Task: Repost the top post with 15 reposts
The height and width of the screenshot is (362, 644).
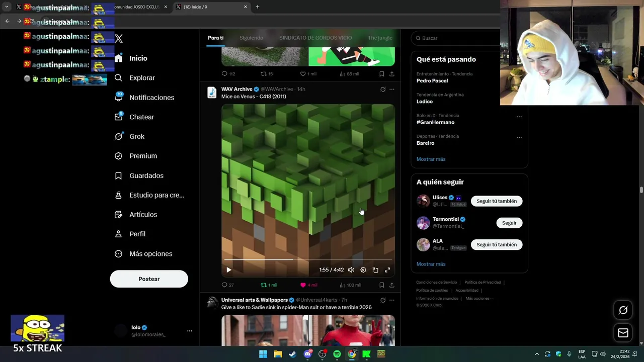Action: (267, 74)
